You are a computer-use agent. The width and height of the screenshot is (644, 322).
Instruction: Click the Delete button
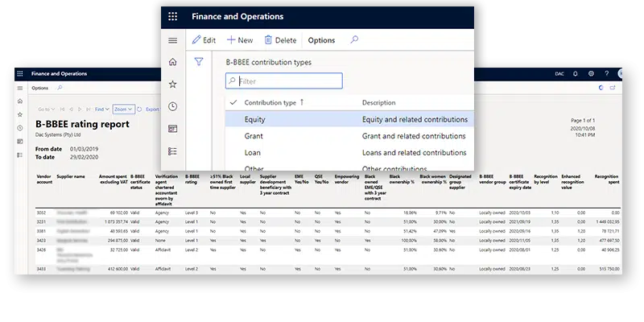point(279,40)
